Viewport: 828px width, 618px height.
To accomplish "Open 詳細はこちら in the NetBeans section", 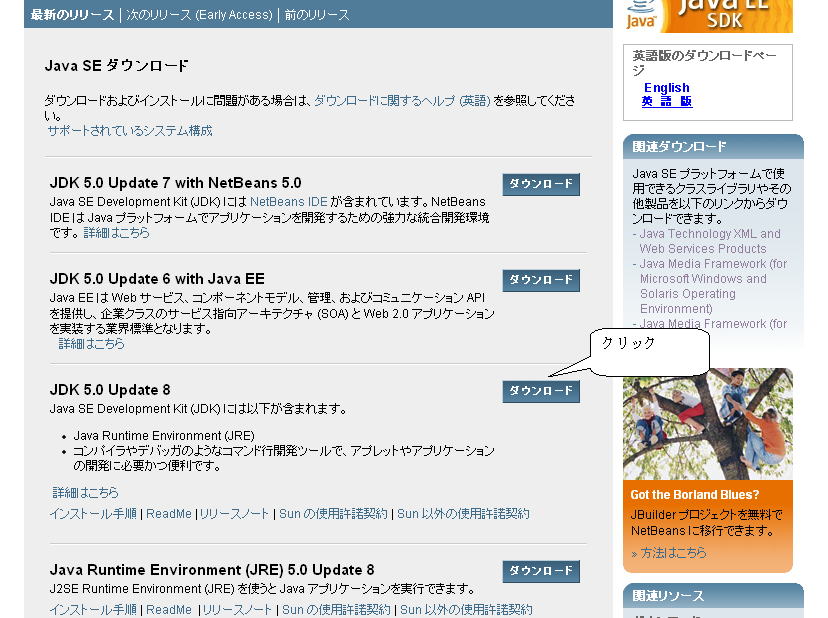I will click(x=117, y=232).
